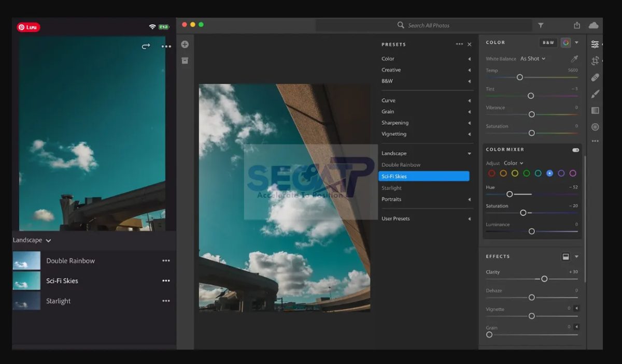
Task: Expand the Curve presets section
Action: [388, 100]
